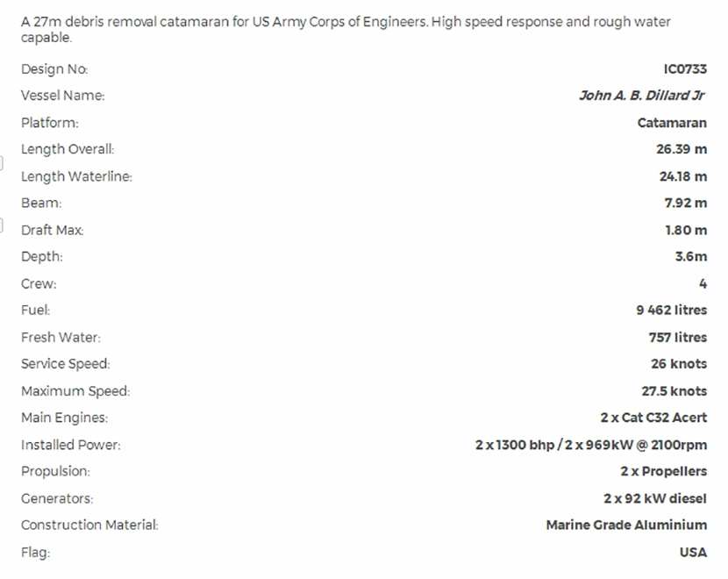Click the 2 x Propellers propulsion value
This screenshot has height=579, width=728.
[663, 471]
